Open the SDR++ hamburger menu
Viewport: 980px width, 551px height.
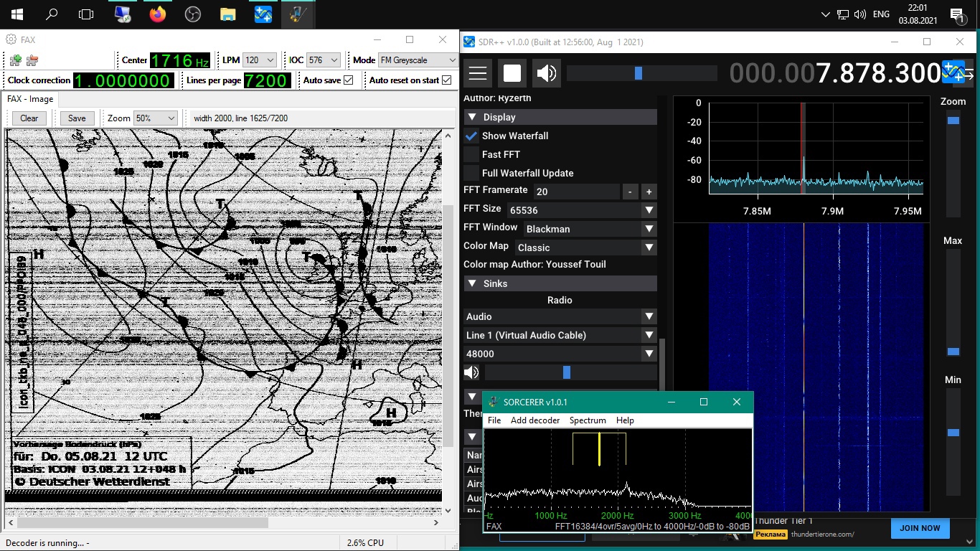click(x=478, y=73)
